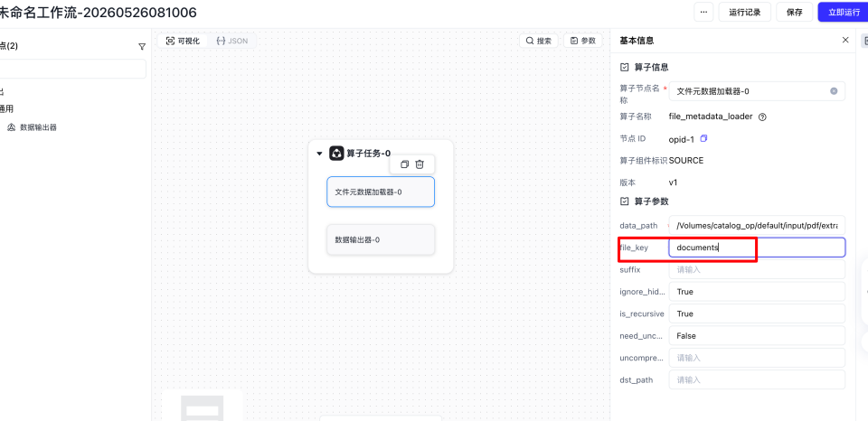Click the file_key field containing documents
Image resolution: width=868 pixels, height=421 pixels.
(757, 248)
